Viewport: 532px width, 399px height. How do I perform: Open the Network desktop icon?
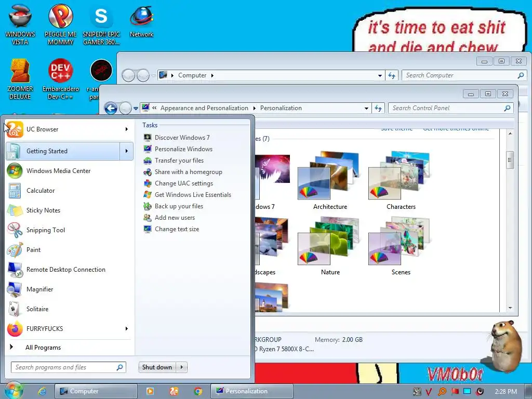(x=141, y=21)
